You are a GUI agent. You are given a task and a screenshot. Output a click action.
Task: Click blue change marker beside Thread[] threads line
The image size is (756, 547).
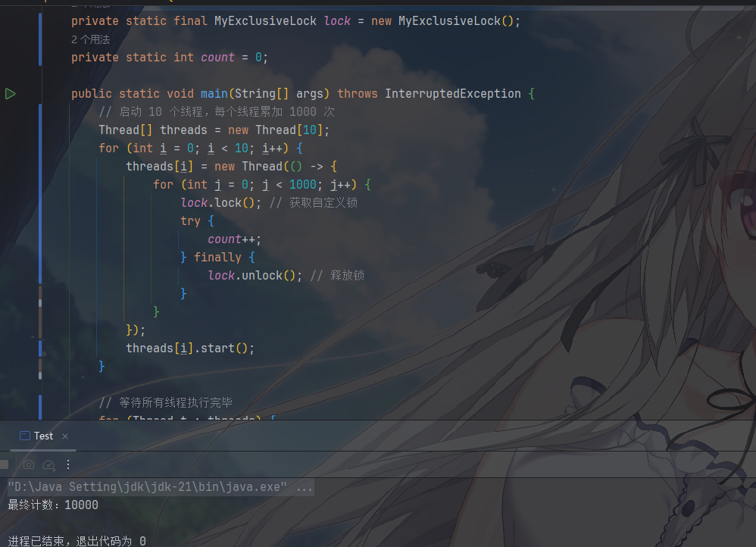40,130
